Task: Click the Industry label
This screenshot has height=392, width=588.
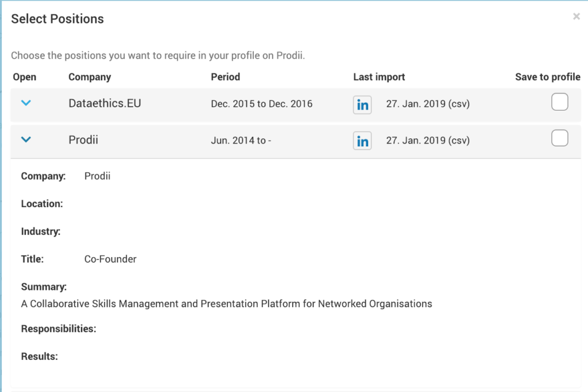Action: pyautogui.click(x=41, y=232)
